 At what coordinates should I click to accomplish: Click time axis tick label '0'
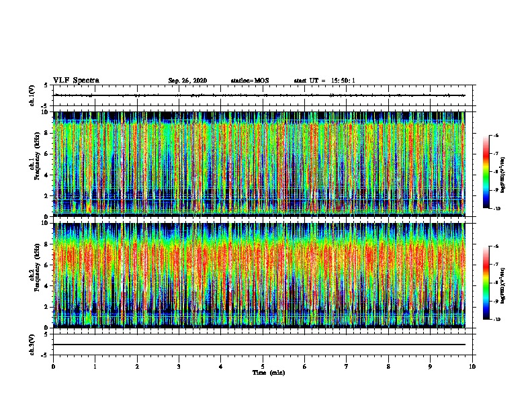coord(53,367)
